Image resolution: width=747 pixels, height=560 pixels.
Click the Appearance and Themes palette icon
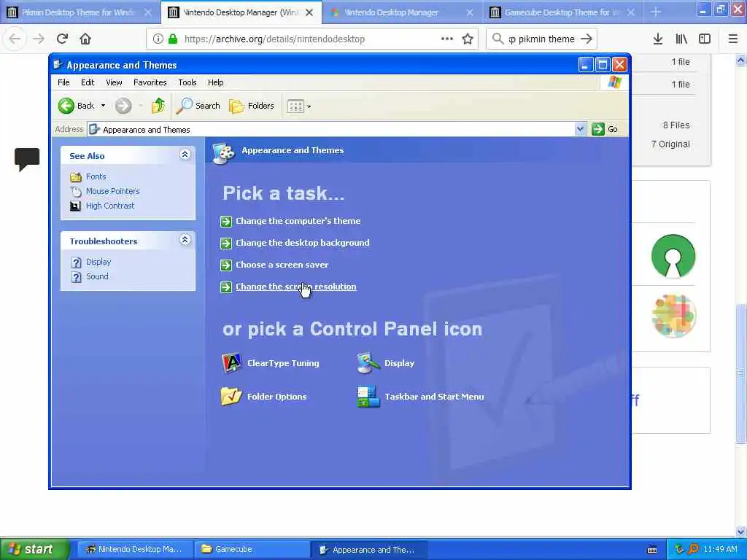coord(223,153)
